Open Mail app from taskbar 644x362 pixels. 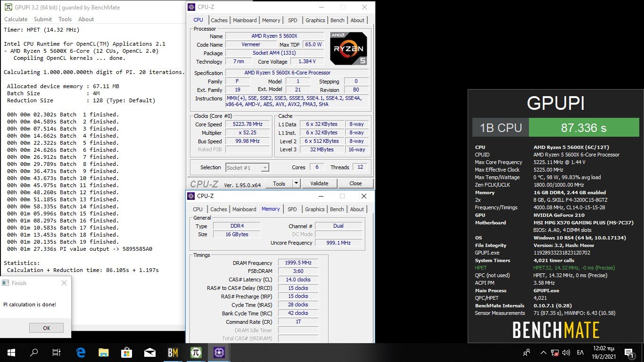click(x=150, y=353)
